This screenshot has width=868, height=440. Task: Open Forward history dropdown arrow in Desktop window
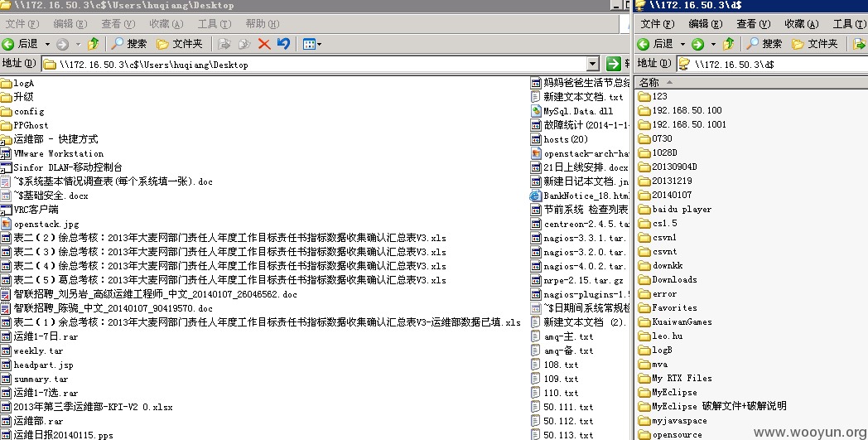[78, 44]
